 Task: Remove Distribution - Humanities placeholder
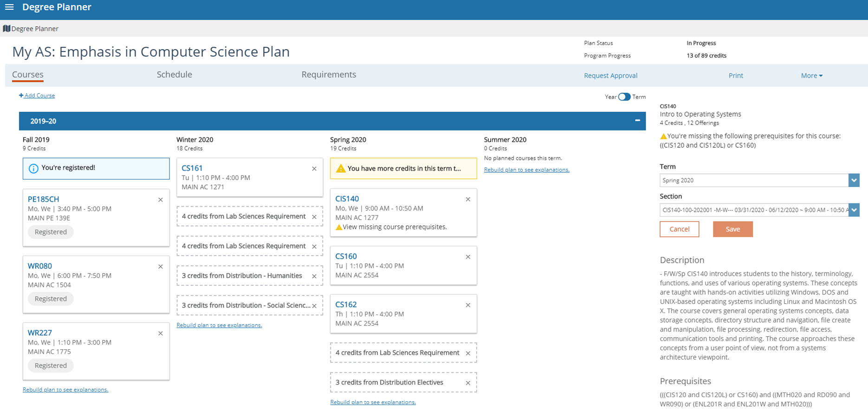point(314,276)
